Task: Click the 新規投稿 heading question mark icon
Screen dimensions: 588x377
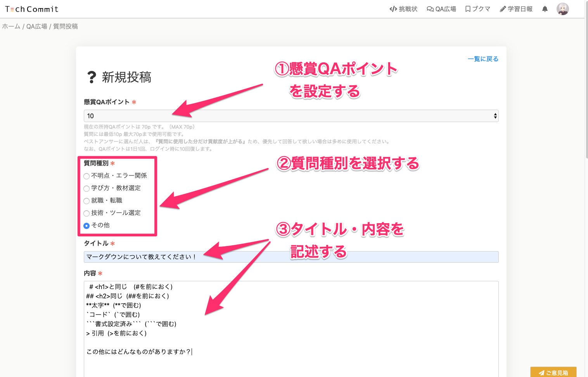Action: pos(92,77)
